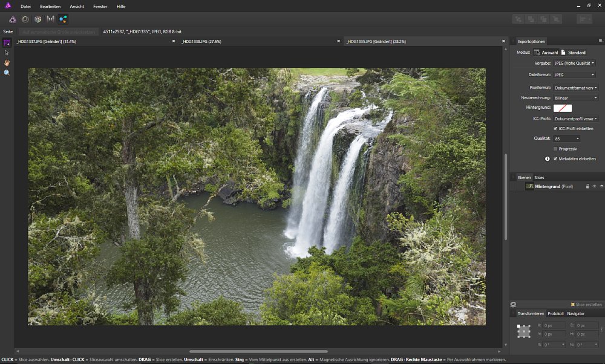605x364 pixels.
Task: Open the Vorgabe preset dropdown
Action: point(574,63)
